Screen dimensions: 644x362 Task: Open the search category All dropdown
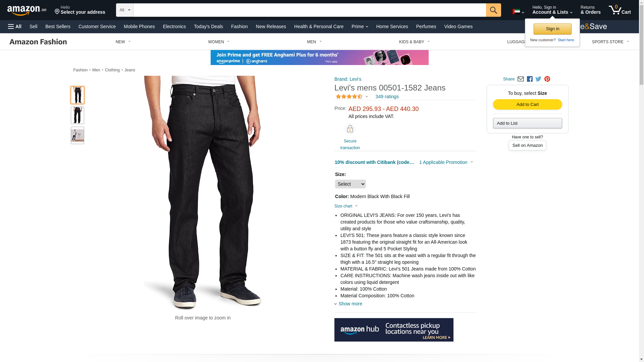[x=124, y=10]
